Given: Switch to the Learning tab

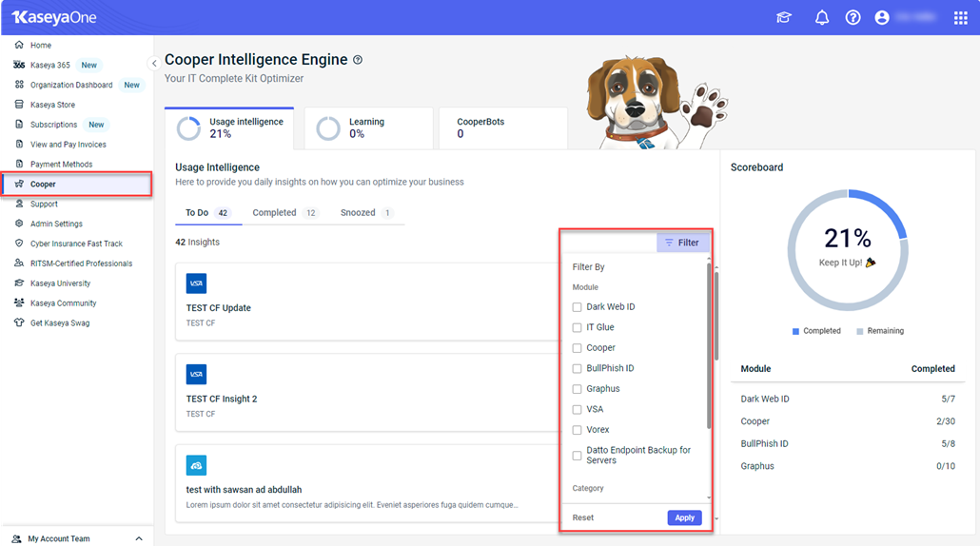Looking at the screenshot, I should 369,128.
